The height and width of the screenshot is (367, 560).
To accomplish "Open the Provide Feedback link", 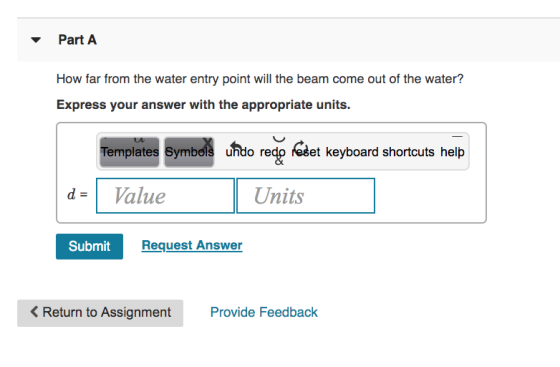I will click(x=264, y=312).
